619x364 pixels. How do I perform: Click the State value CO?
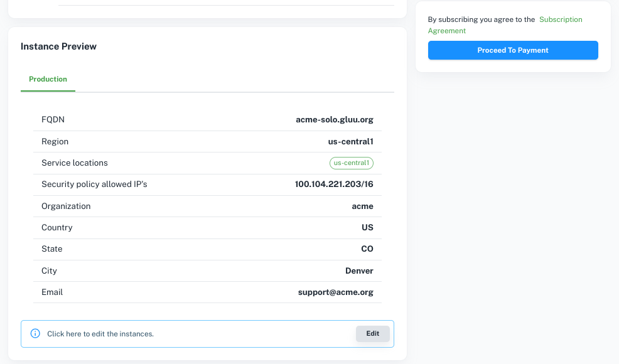tap(367, 249)
